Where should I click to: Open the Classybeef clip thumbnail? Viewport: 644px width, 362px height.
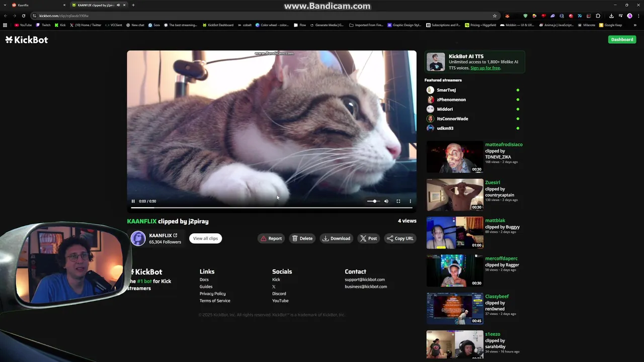(455, 309)
